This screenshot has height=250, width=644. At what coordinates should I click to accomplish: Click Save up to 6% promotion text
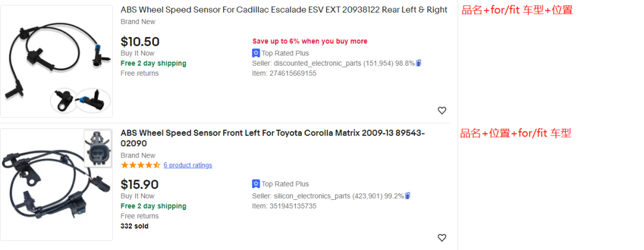click(x=310, y=41)
